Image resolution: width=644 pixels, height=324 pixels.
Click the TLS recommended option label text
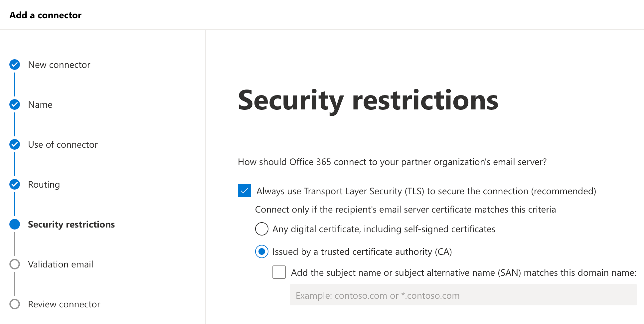426,191
